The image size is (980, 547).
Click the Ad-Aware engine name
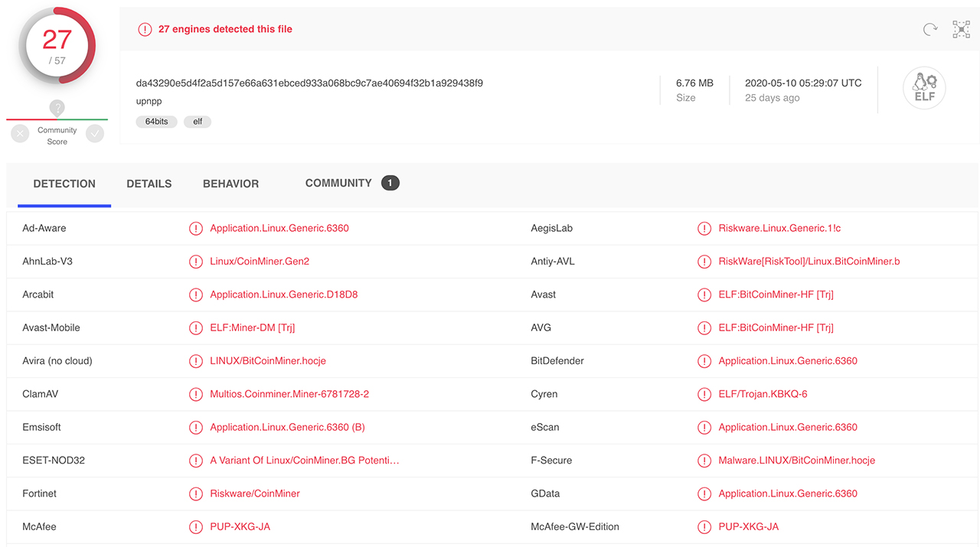pyautogui.click(x=44, y=228)
